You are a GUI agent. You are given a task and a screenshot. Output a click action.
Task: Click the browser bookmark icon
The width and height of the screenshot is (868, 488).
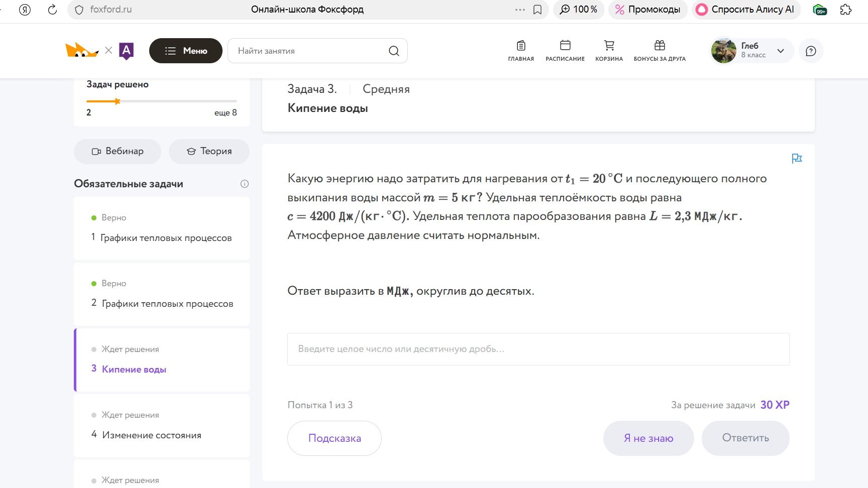(x=537, y=10)
